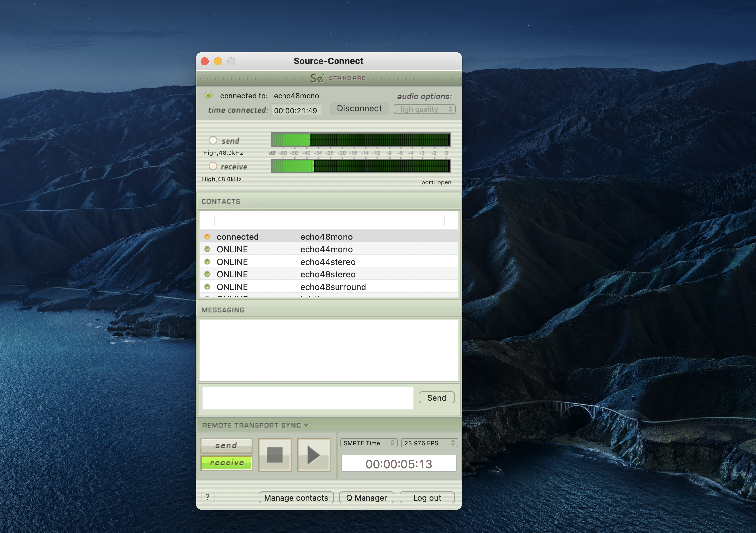Screen dimensions: 756x533
Task: Click the Disconnect button
Action: coord(359,108)
